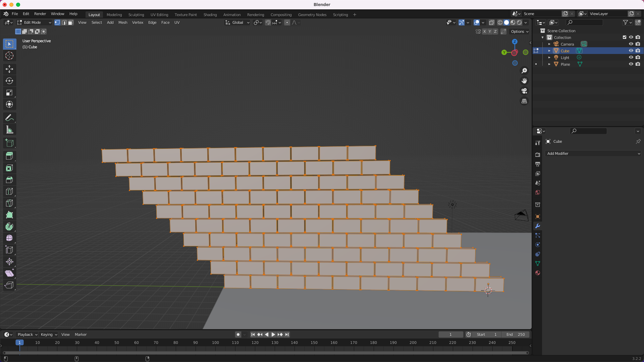Open Material properties tab
This screenshot has height=362, width=644.
click(x=538, y=273)
